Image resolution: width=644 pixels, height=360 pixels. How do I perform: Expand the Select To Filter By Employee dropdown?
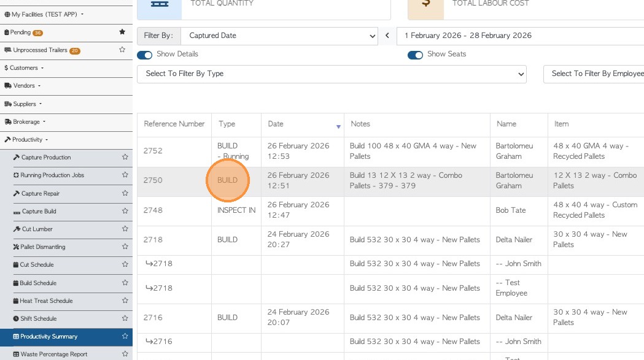[x=594, y=74]
